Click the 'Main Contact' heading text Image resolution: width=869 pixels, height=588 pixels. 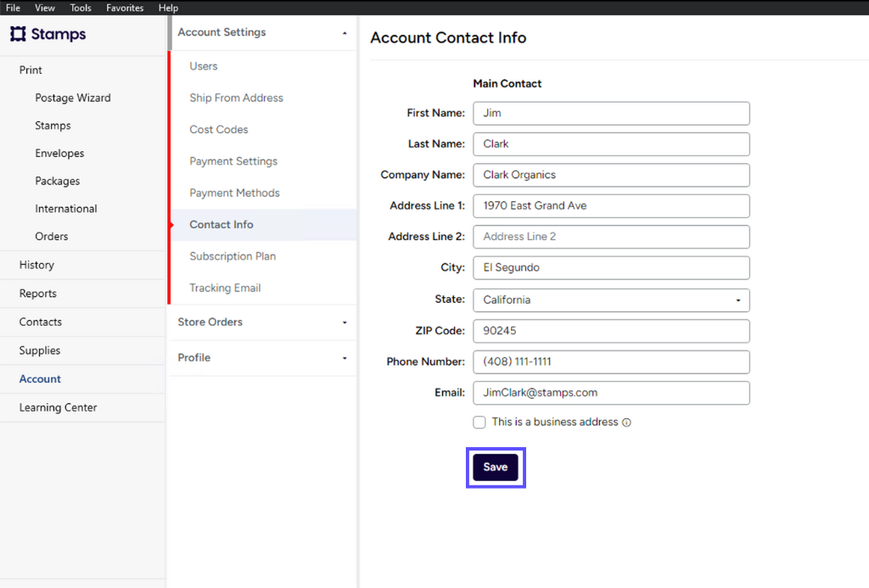pyautogui.click(x=507, y=84)
